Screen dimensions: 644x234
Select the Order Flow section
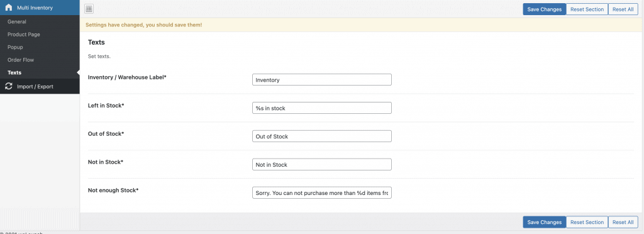click(21, 60)
